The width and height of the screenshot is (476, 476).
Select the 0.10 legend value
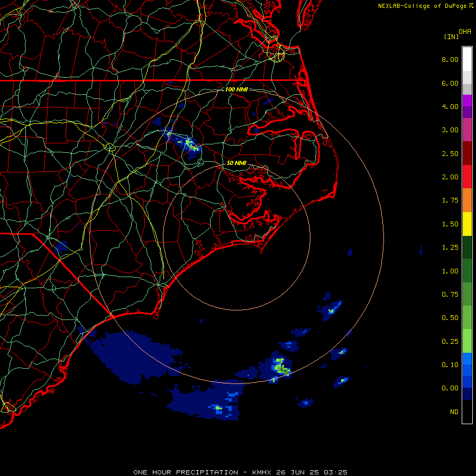click(450, 365)
